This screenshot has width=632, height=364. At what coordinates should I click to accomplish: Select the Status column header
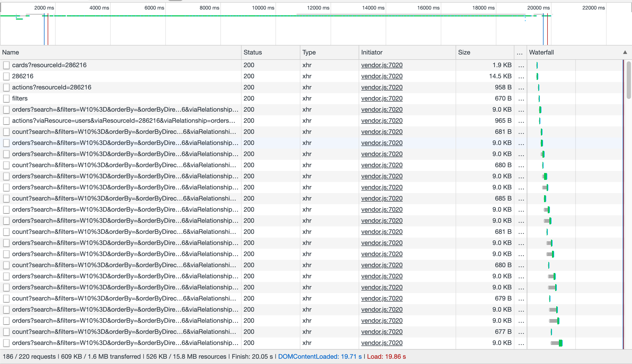click(252, 52)
